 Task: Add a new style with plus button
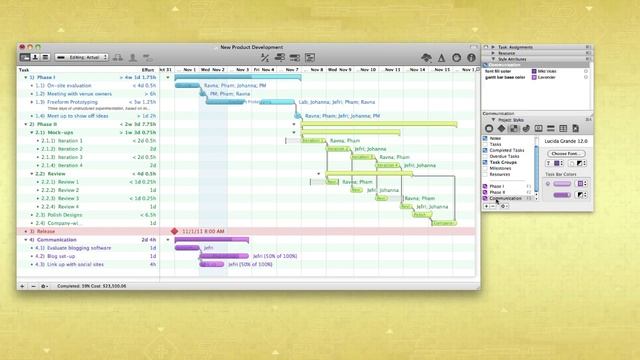click(486, 206)
